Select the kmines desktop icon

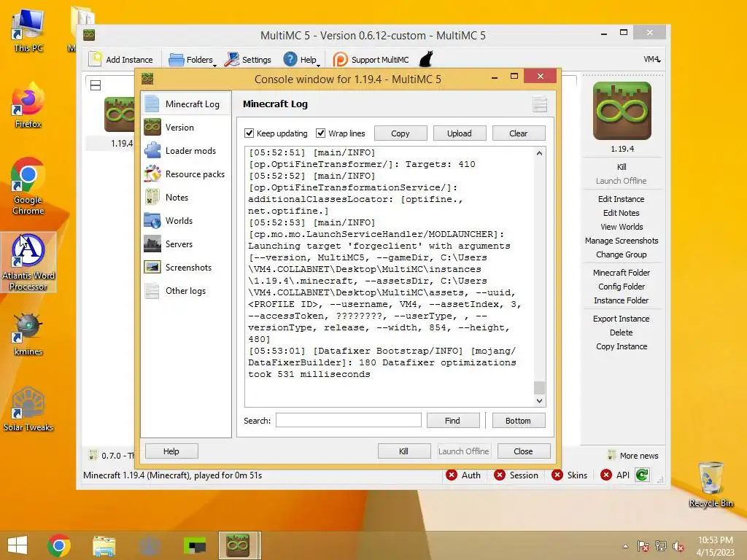coord(28,334)
